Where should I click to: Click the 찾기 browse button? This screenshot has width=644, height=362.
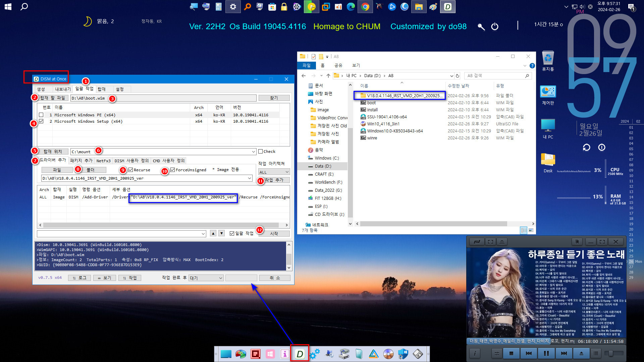pos(274,98)
